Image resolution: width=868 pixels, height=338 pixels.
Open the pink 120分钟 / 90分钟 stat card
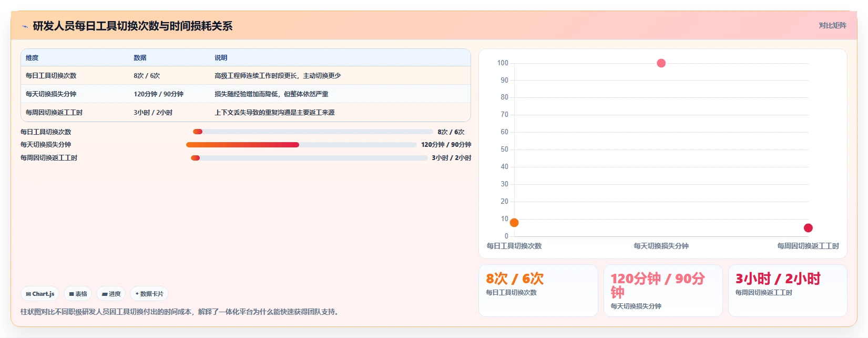point(663,291)
